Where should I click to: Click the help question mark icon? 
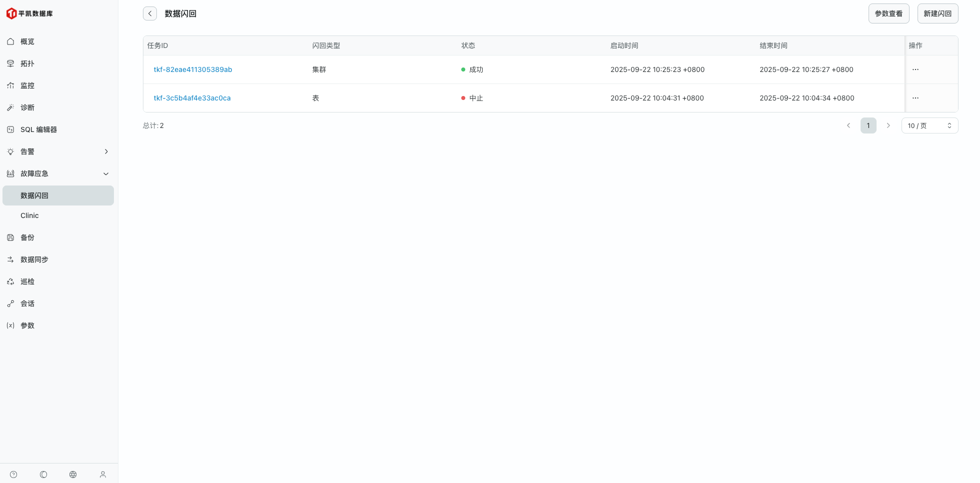pyautogui.click(x=13, y=474)
